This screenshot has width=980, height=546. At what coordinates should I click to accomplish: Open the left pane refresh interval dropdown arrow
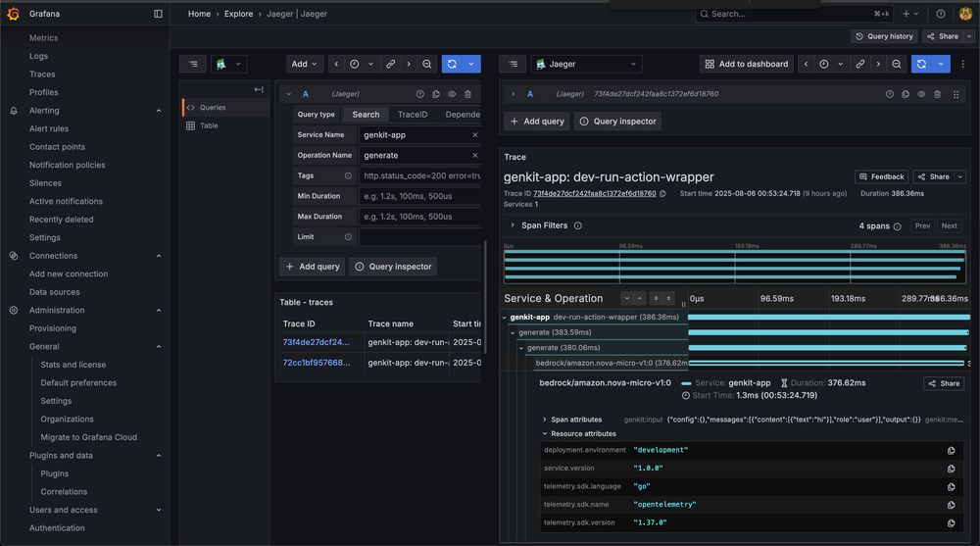click(x=471, y=64)
